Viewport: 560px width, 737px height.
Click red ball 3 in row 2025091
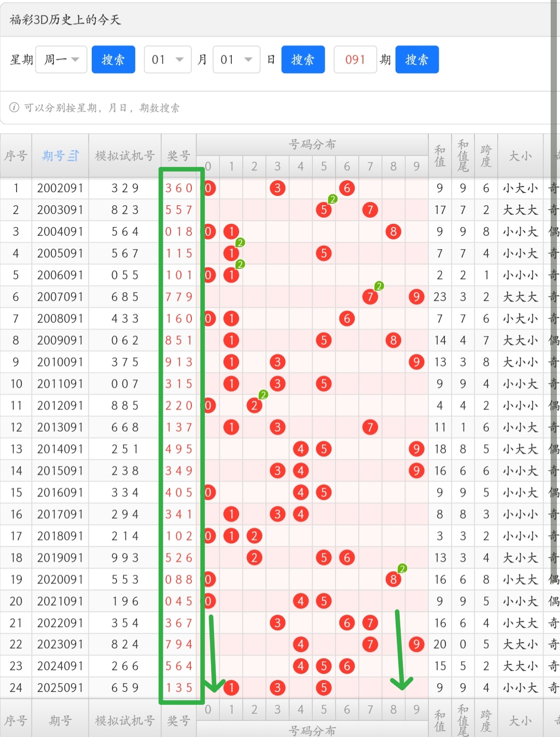[277, 688]
